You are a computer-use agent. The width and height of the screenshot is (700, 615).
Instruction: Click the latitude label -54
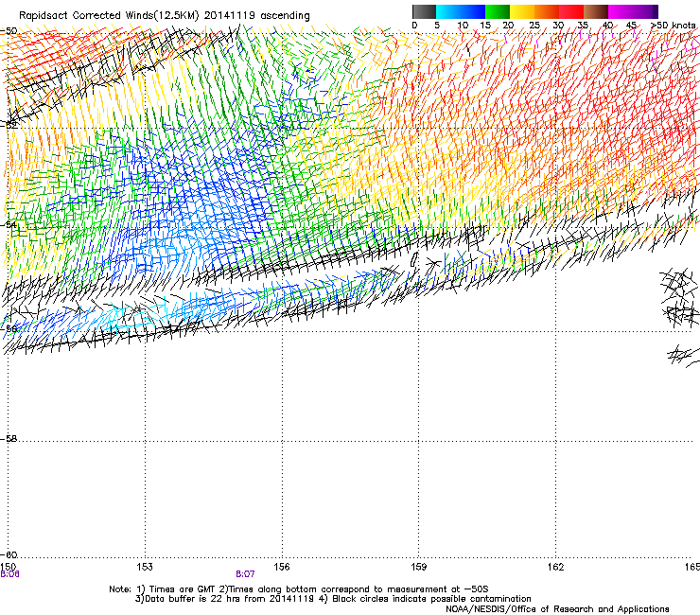pos(9,224)
